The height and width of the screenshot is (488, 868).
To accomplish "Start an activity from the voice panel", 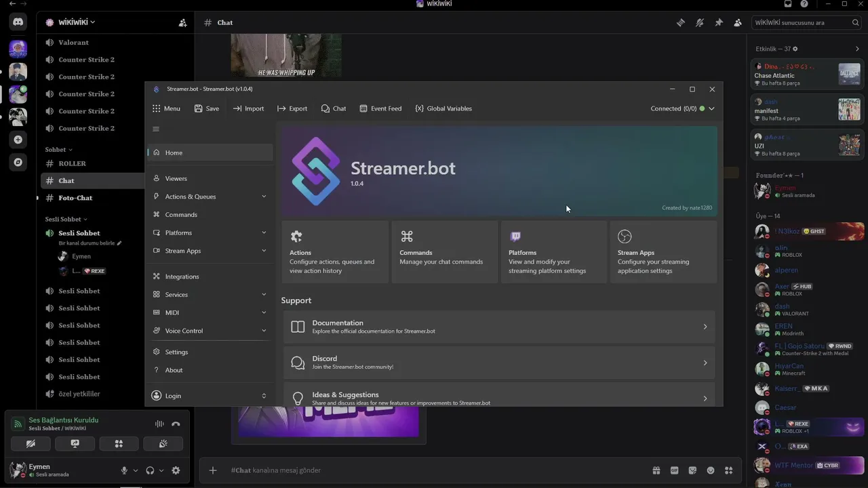I will point(119,444).
